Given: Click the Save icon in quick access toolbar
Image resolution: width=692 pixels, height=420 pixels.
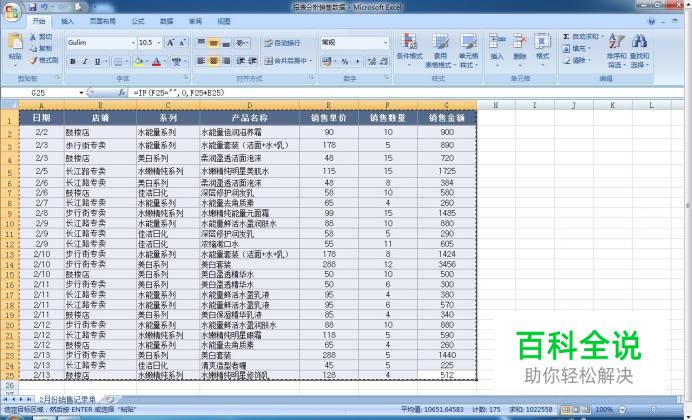Looking at the screenshot, I should [x=33, y=8].
